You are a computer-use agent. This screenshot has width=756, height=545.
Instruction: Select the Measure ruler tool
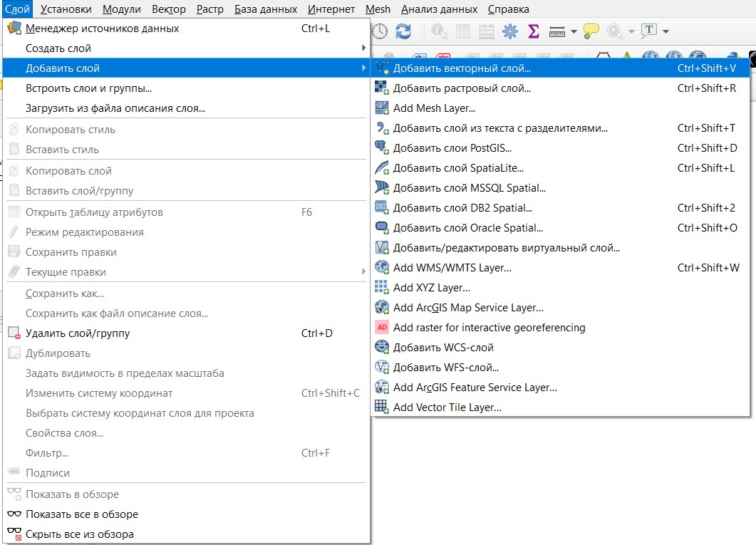coord(557,32)
